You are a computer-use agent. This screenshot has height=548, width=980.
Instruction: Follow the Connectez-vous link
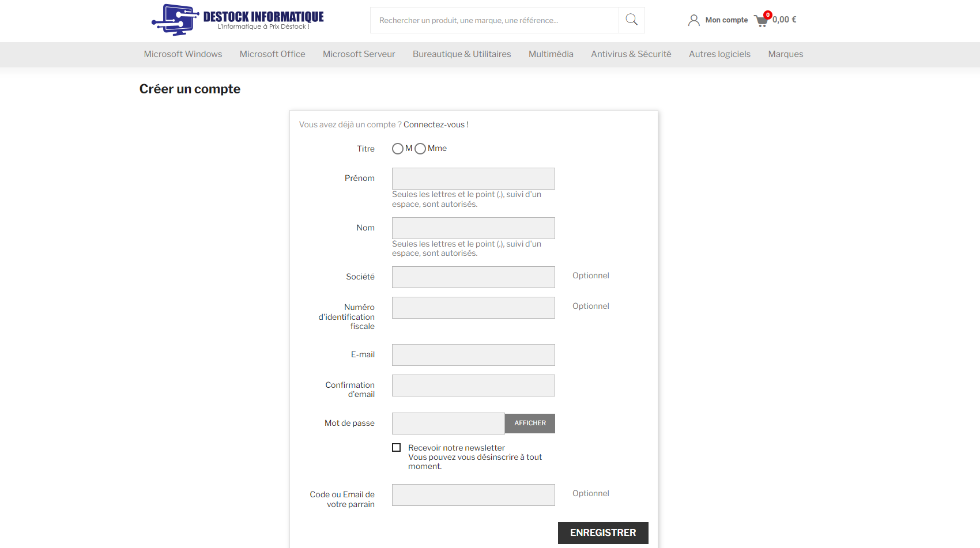435,124
